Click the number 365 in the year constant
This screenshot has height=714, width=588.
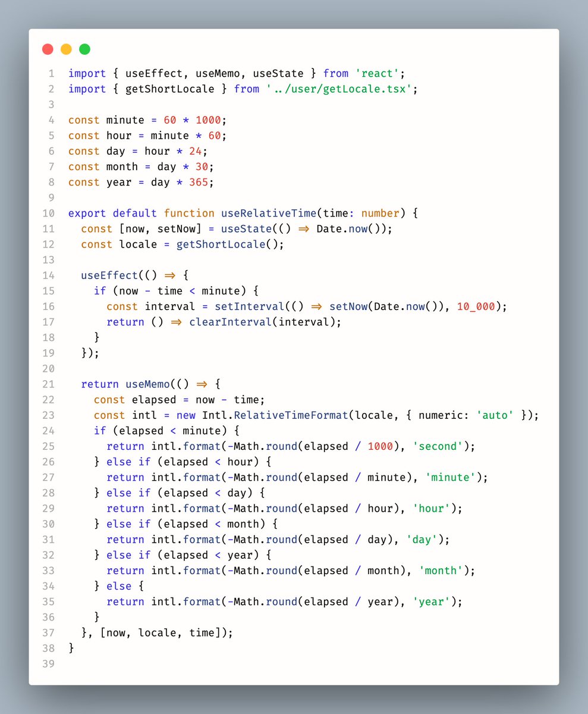pos(198,182)
